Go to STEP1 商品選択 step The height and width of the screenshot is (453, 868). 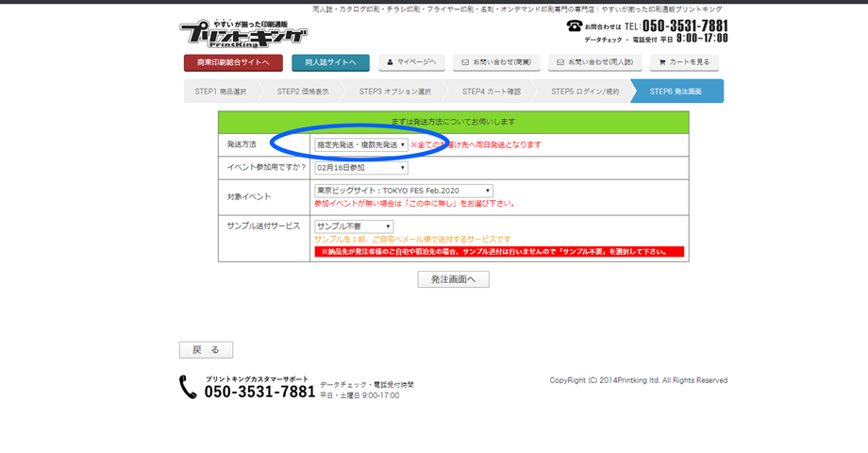click(220, 92)
